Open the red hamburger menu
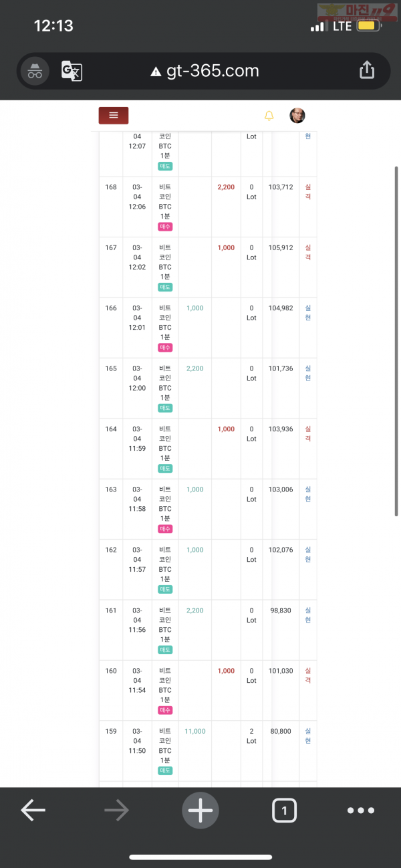401x868 pixels. pos(114,115)
